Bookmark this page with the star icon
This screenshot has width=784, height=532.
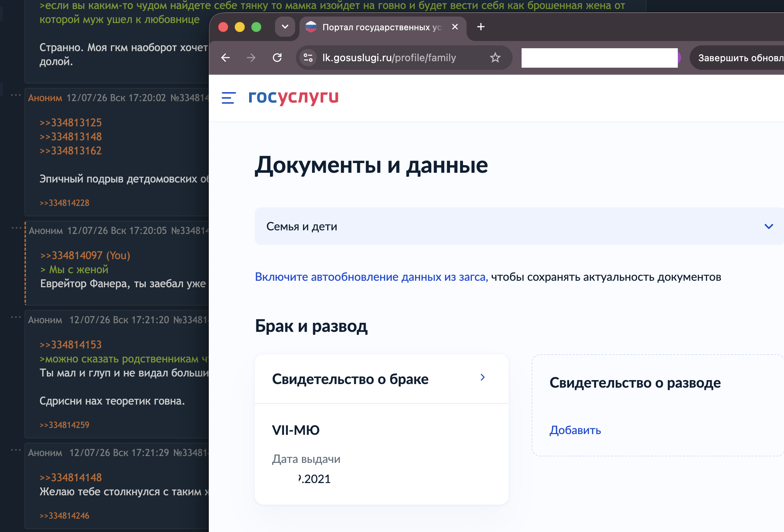tap(495, 58)
